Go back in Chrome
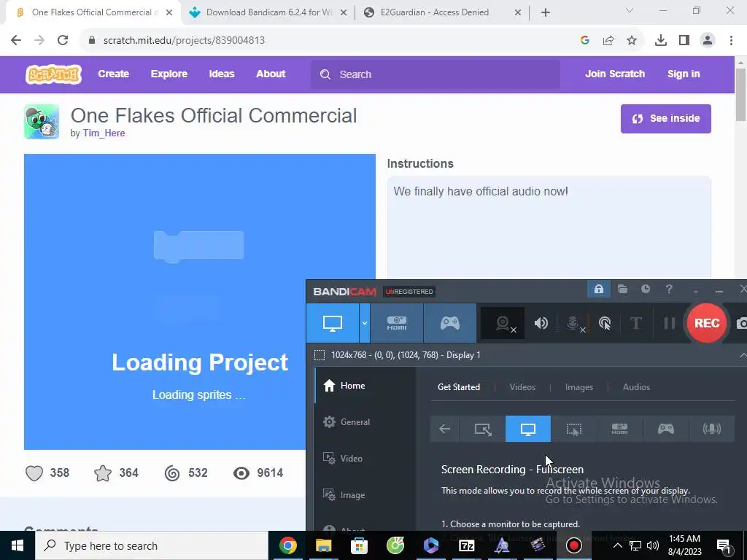The height and width of the screenshot is (560, 747). 16,40
